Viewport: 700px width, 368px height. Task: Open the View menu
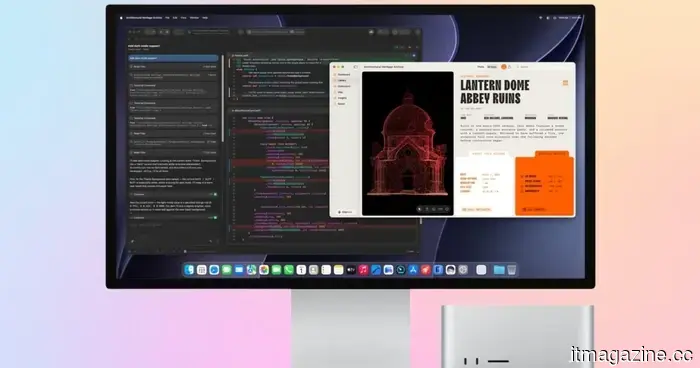(x=183, y=18)
